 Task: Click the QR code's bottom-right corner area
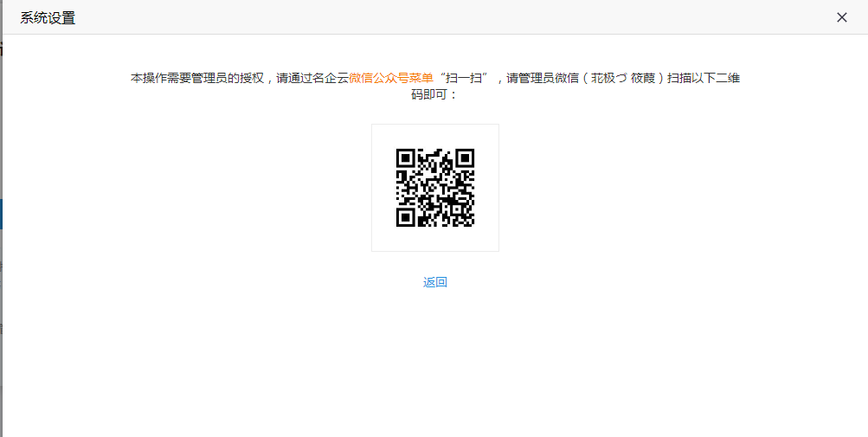point(466,218)
